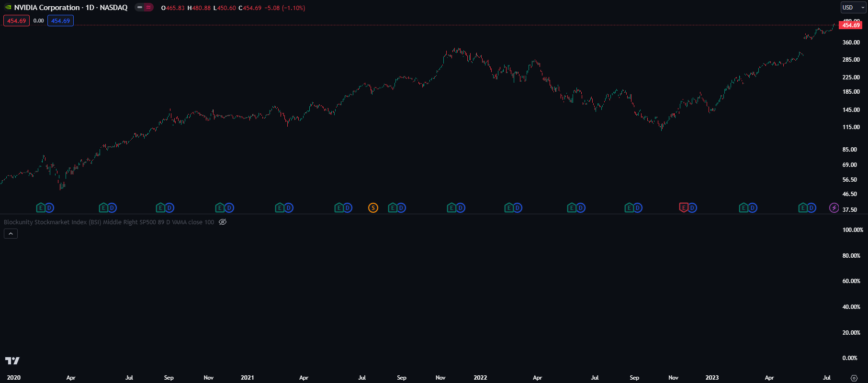Image resolution: width=868 pixels, height=383 pixels.
Task: Click the 360.00 price scale label
Action: tap(851, 43)
